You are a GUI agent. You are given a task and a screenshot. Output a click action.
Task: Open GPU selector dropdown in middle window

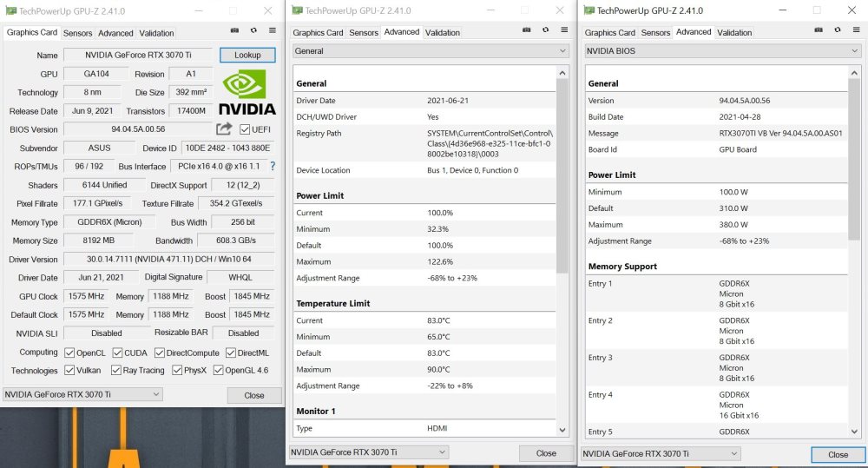click(369, 452)
